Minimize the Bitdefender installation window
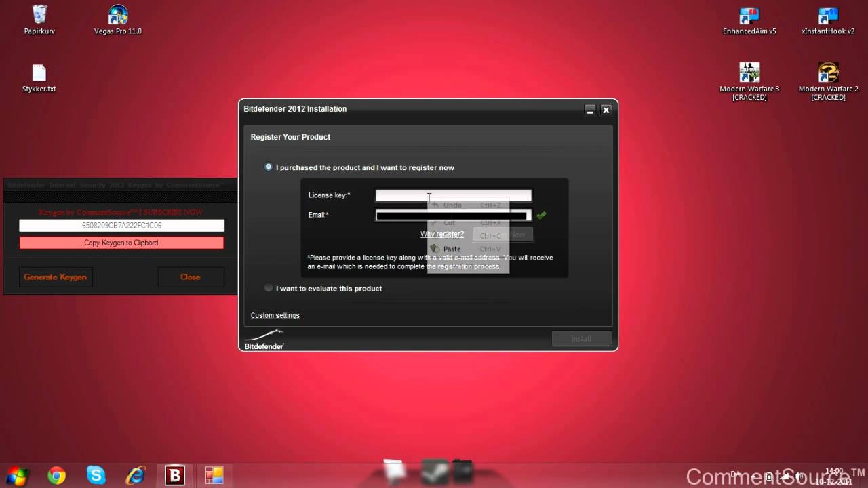Screen dimensions: 868x488 (x=590, y=109)
